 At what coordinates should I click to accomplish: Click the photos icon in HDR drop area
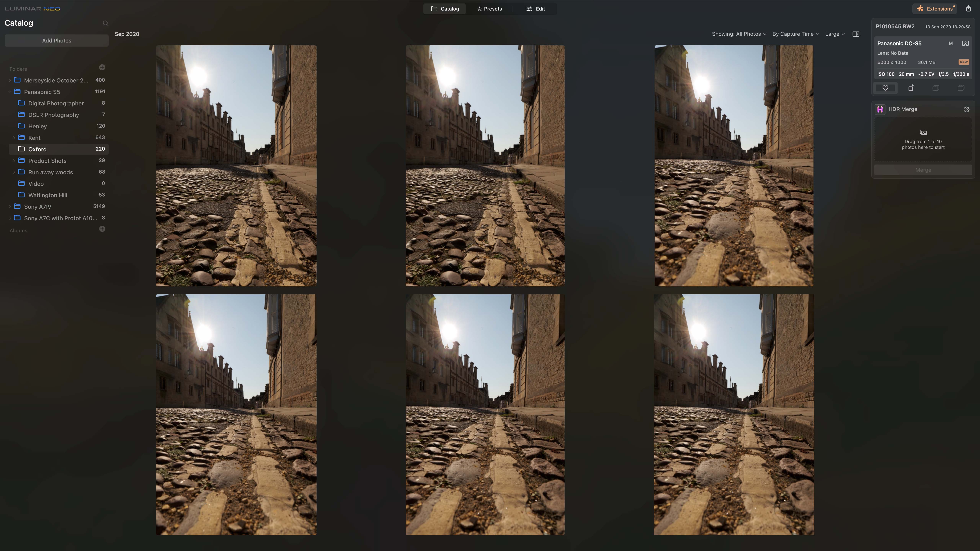[x=923, y=132]
